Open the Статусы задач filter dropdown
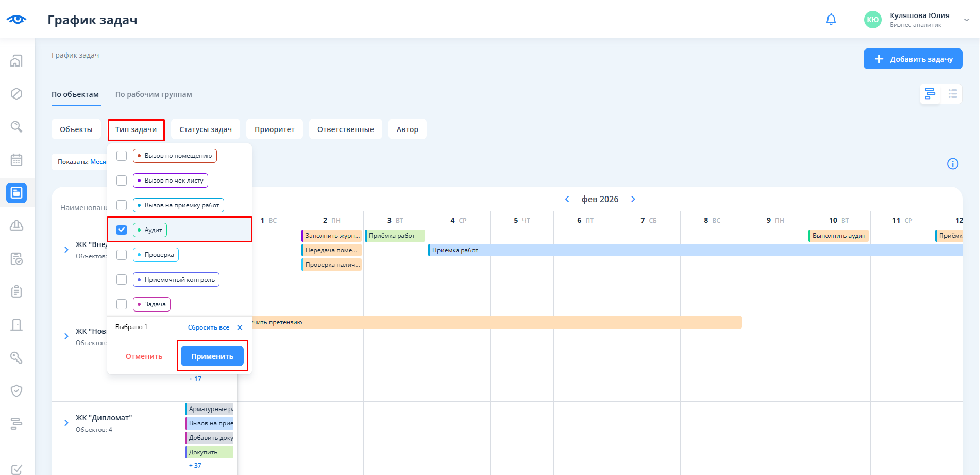Screen dimensions: 980x475 205,129
